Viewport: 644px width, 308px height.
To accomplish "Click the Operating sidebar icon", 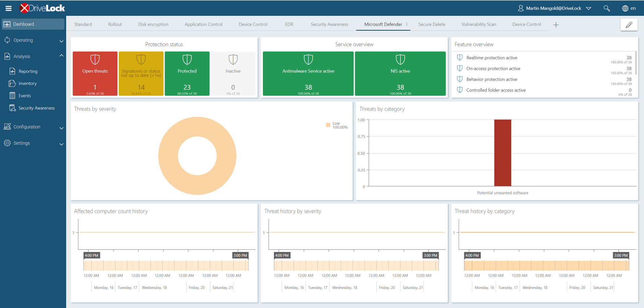I will click(x=7, y=40).
